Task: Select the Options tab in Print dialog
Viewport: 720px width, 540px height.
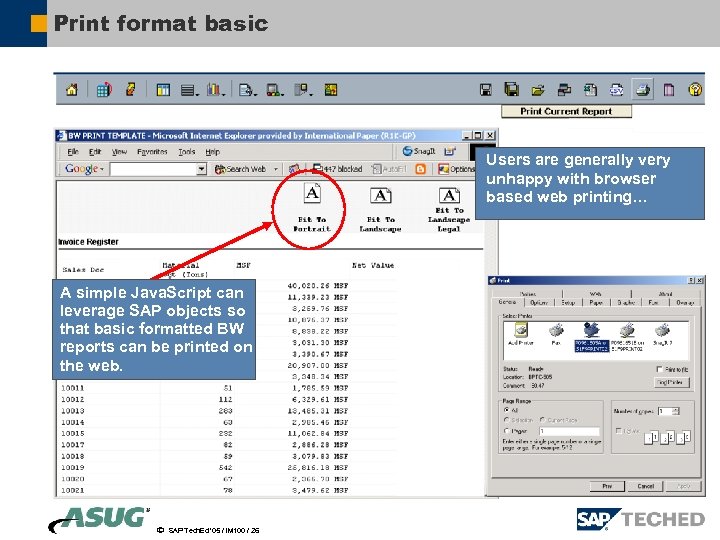Action: (538, 303)
